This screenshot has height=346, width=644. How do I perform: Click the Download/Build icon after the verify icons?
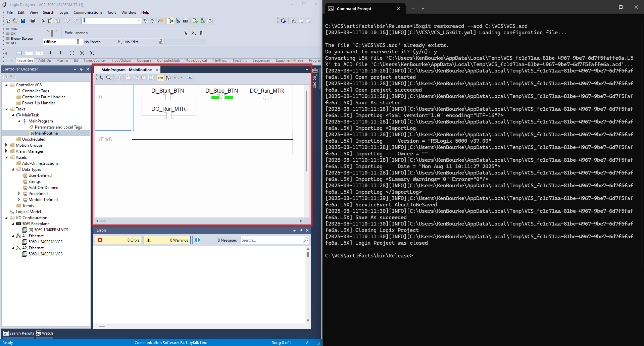[x=210, y=21]
